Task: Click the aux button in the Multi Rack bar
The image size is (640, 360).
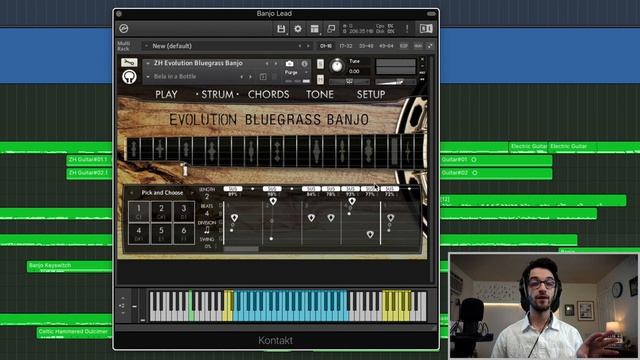Action: 418,46
